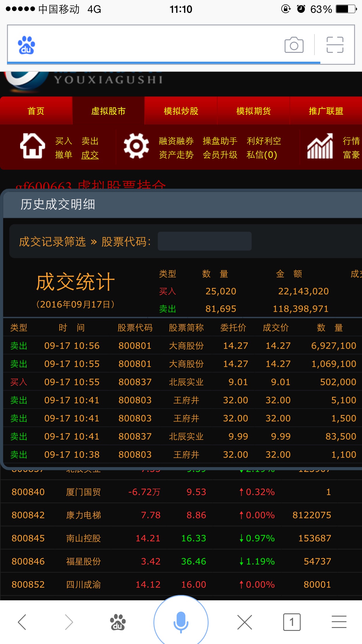Open settings gear icon
Screen dimensions: 362x644
pyautogui.click(x=136, y=146)
